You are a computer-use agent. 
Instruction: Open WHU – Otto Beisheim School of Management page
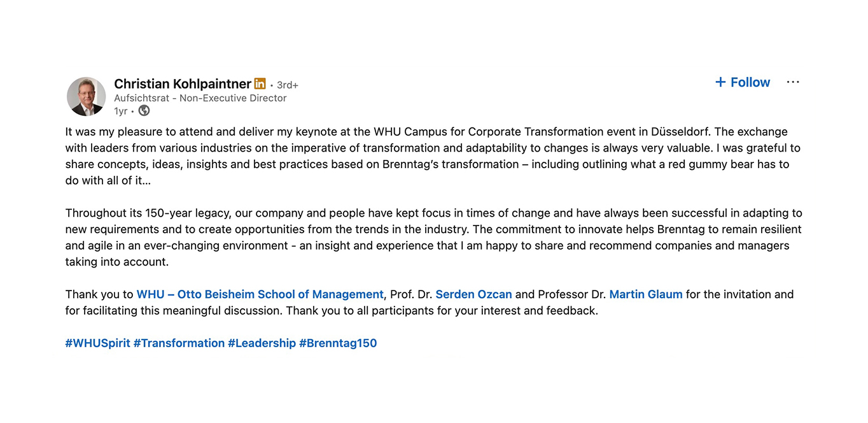pyautogui.click(x=260, y=294)
